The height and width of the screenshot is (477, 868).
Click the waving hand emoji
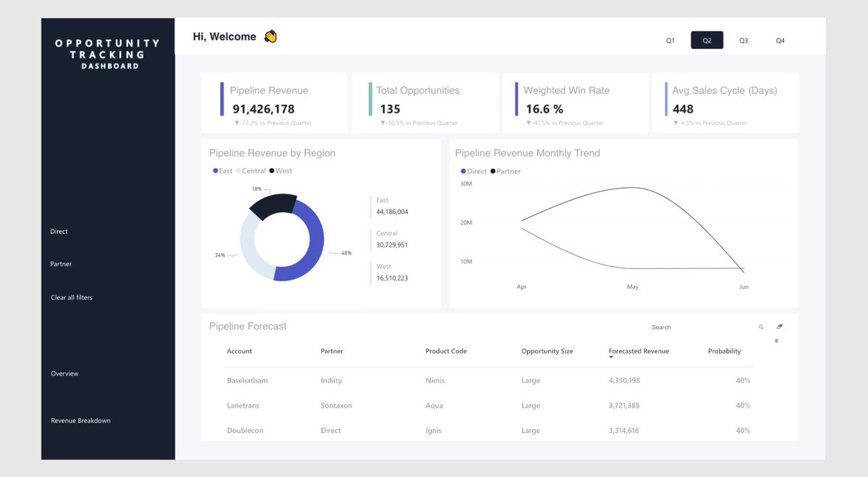[x=271, y=36]
